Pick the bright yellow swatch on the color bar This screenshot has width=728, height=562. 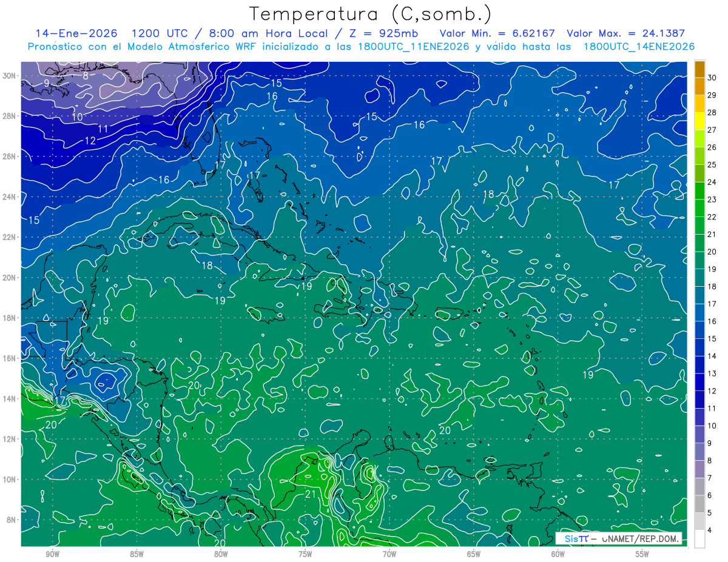pos(699,121)
